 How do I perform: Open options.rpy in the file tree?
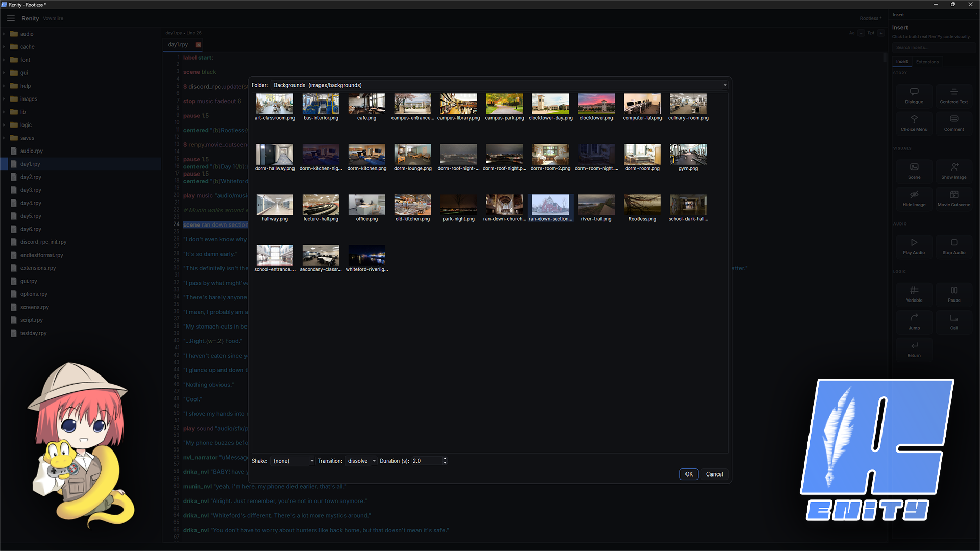tap(34, 294)
